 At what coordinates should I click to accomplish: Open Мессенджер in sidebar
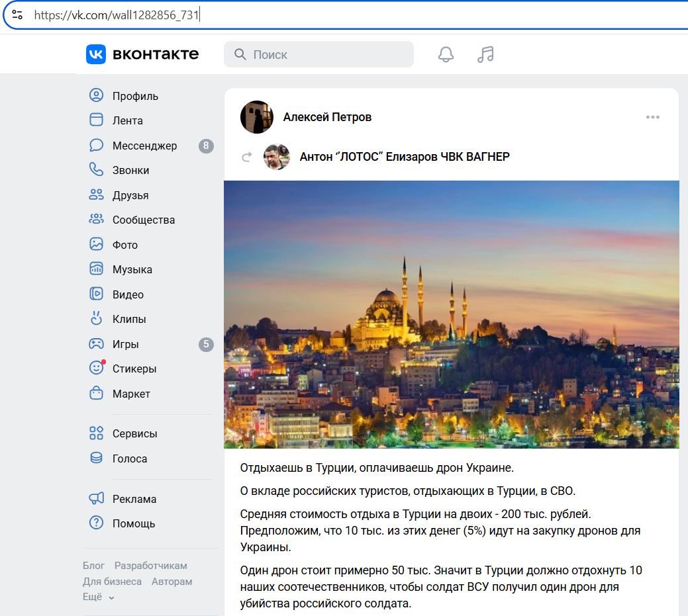point(144,146)
